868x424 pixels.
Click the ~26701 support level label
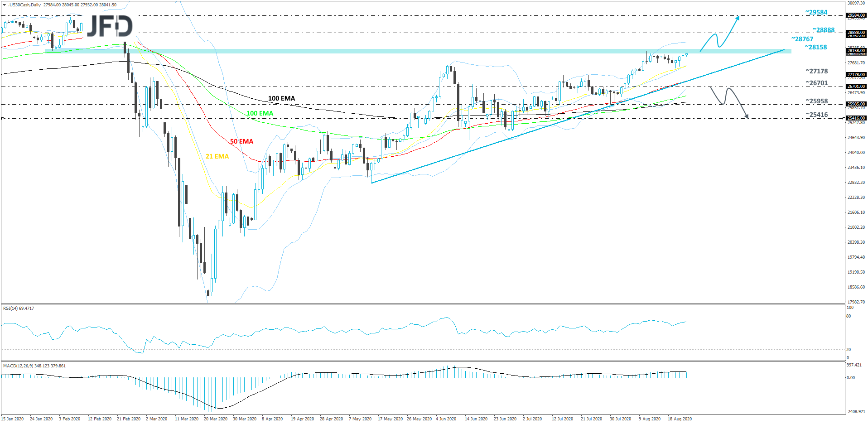815,83
